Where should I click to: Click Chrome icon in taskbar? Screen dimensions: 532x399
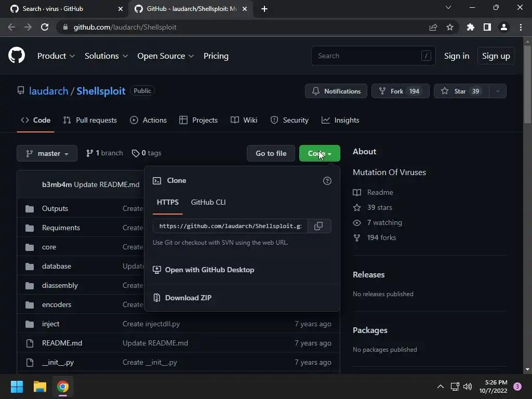point(63,387)
